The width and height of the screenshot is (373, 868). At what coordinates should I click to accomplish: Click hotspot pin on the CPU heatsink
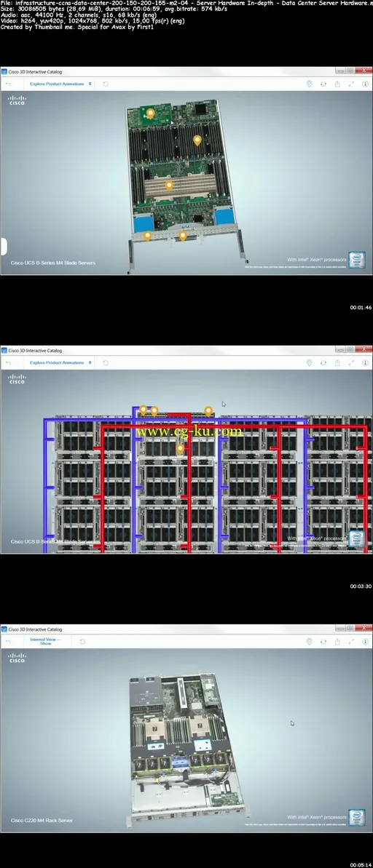pos(169,186)
